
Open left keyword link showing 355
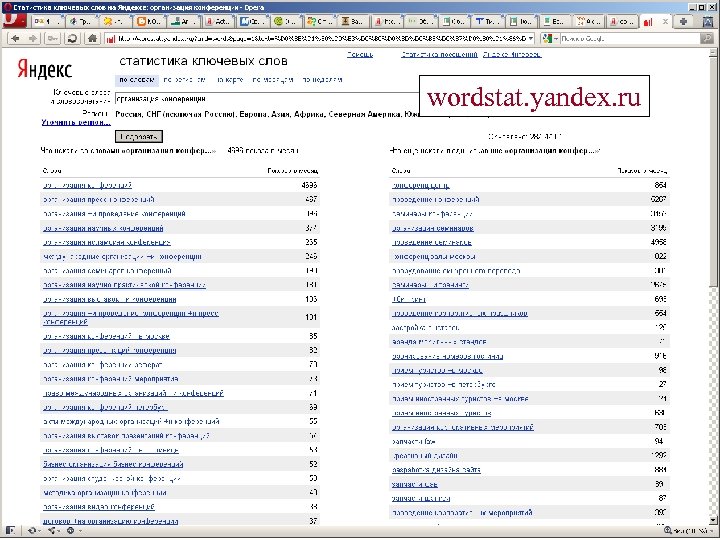tap(107, 242)
